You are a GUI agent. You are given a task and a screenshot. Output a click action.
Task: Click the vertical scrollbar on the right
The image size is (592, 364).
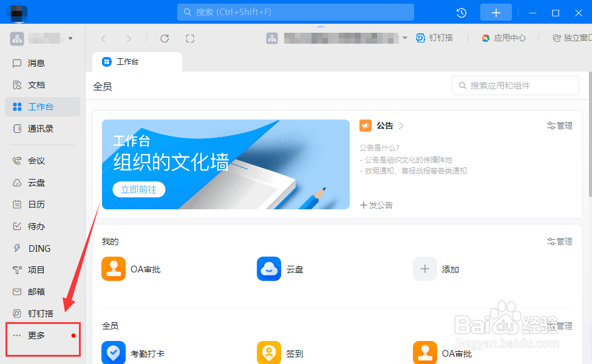click(x=590, y=134)
